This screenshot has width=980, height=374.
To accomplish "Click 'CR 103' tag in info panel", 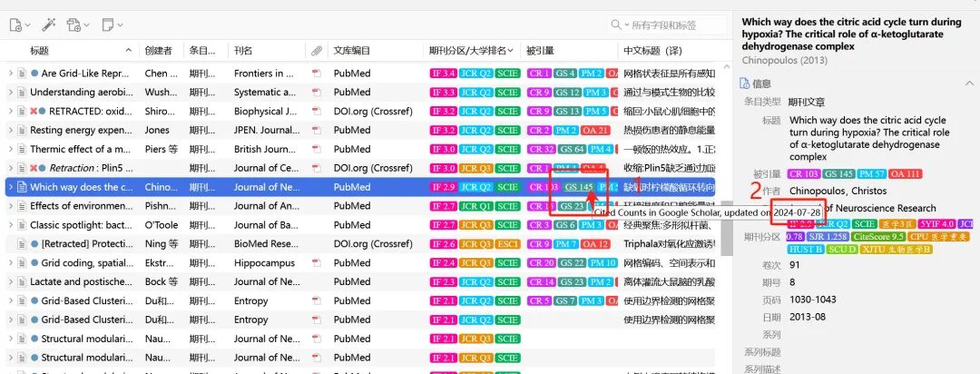I will pyautogui.click(x=804, y=174).
